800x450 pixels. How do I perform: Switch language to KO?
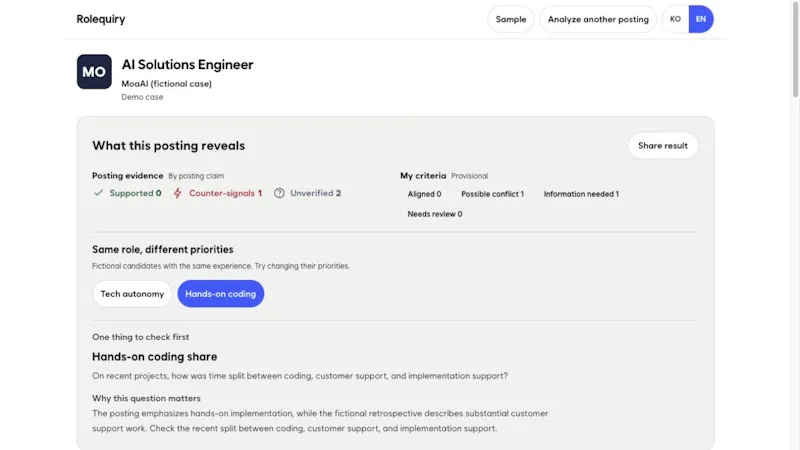click(x=675, y=19)
